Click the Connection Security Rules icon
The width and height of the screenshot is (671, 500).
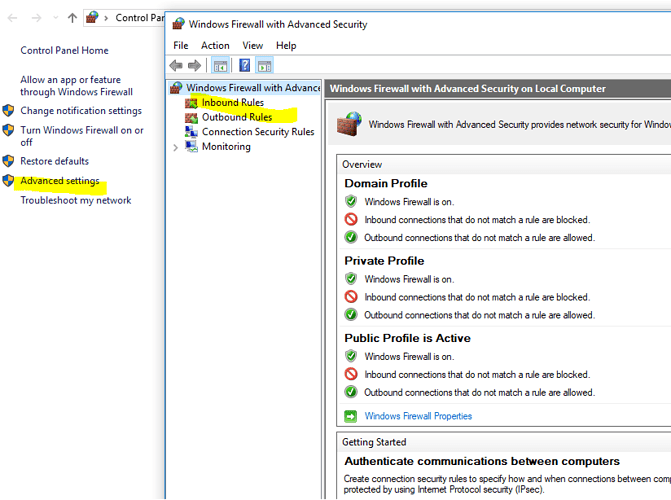[x=191, y=131]
